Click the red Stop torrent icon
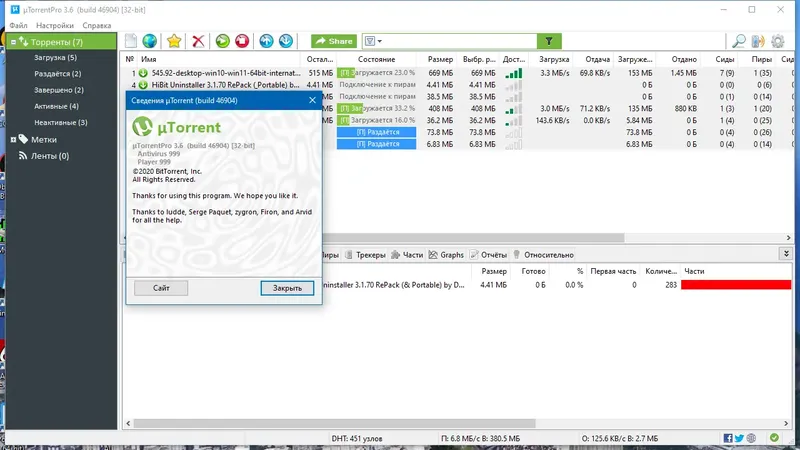 pyautogui.click(x=242, y=41)
